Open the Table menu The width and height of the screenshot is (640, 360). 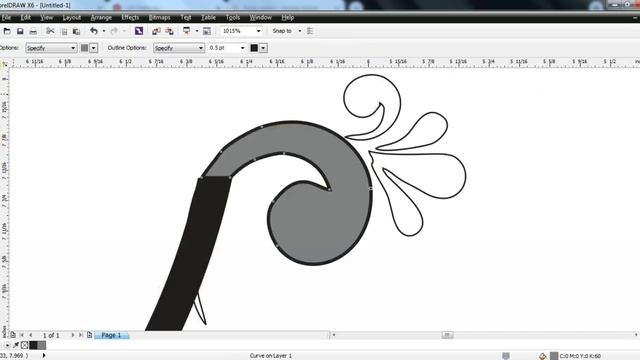(x=208, y=18)
